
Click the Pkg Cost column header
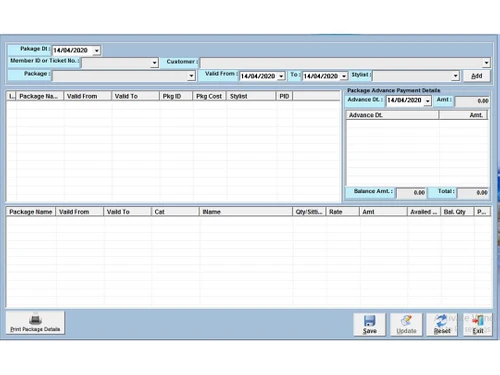[210, 96]
